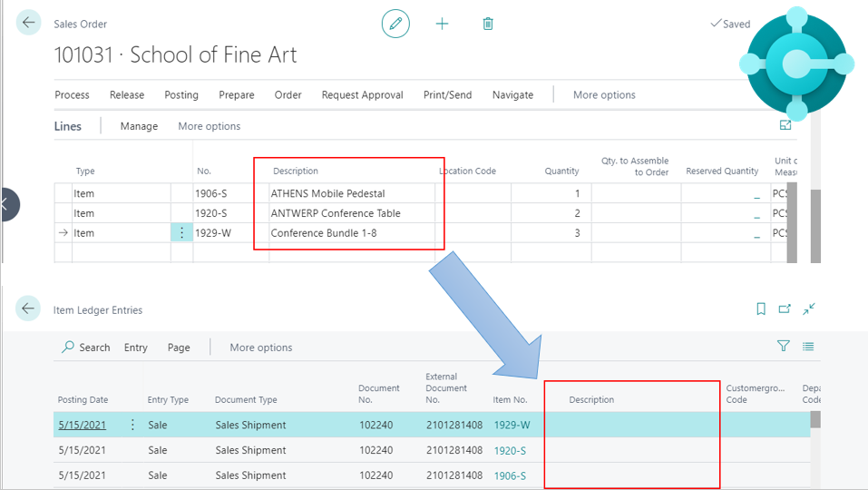Viewport: 868px width, 490px height.
Task: Click Conference Bundle 1-8 description field
Action: [352, 233]
